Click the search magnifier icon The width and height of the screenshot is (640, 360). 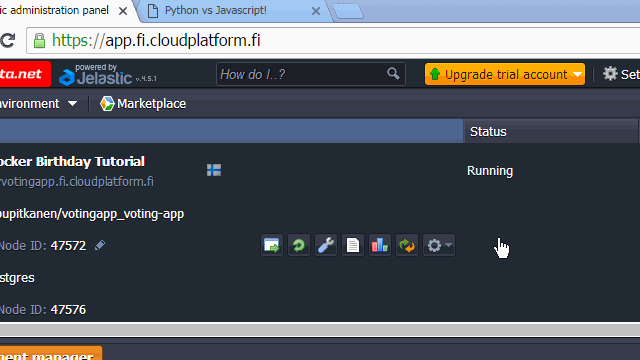coord(393,74)
